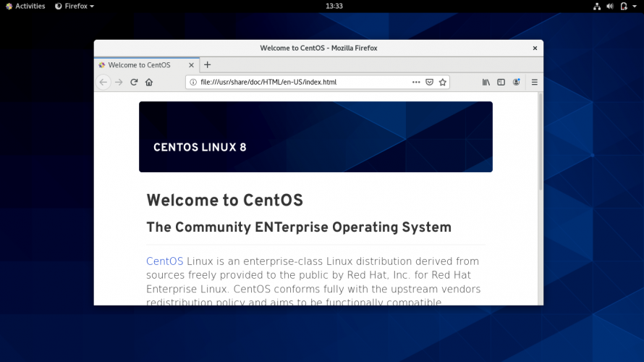Close the Mozilla Firefox window
The image size is (644, 362).
coord(535,48)
